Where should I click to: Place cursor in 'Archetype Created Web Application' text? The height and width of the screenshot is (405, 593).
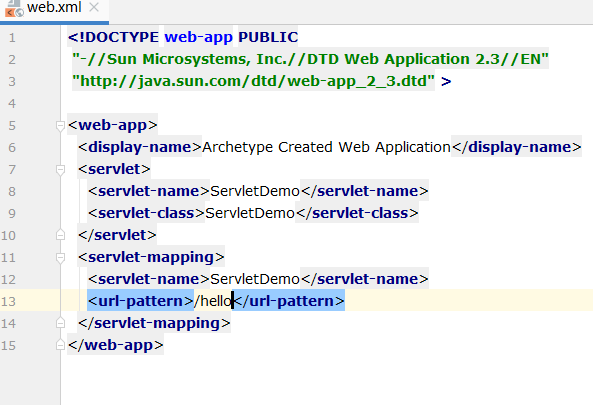click(326, 147)
